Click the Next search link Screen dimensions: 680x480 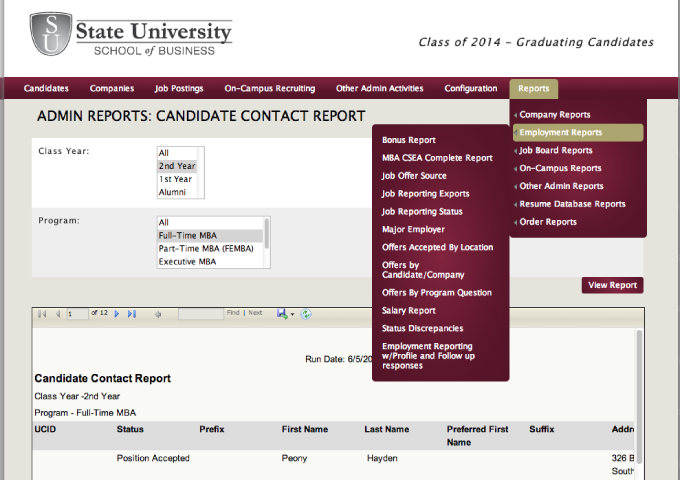(255, 313)
